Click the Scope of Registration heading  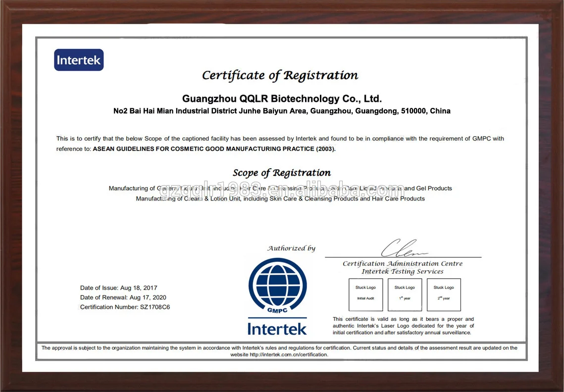pyautogui.click(x=282, y=173)
